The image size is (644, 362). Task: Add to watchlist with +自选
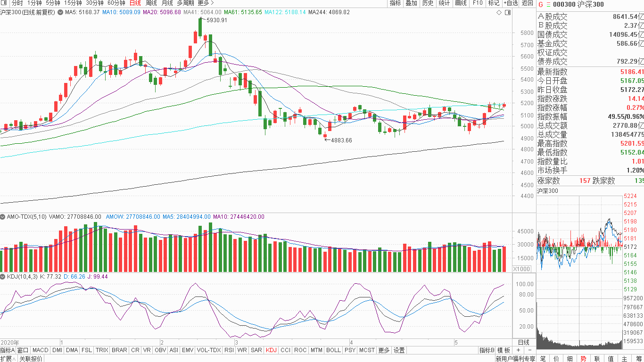click(x=511, y=3)
